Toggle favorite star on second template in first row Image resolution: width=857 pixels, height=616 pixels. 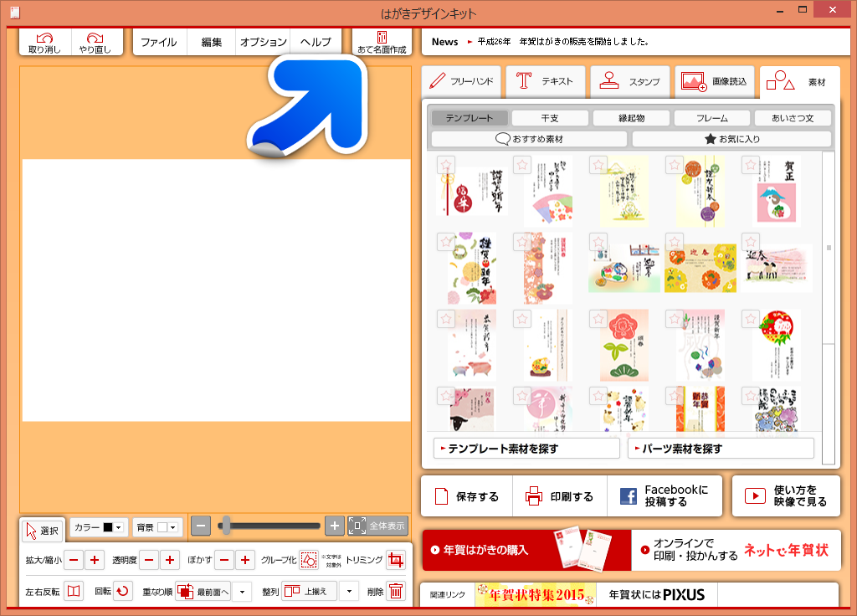pyautogui.click(x=523, y=165)
